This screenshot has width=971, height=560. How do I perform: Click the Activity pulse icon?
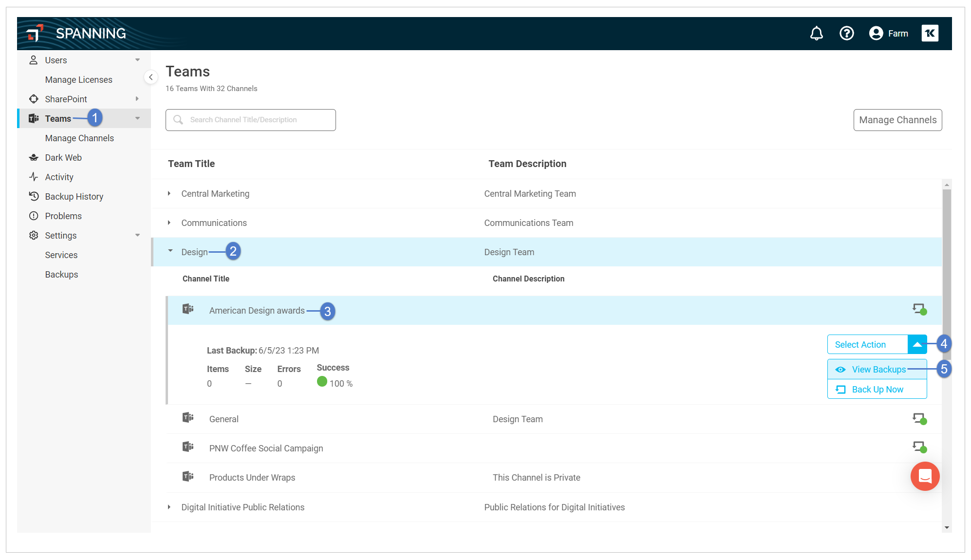(34, 177)
